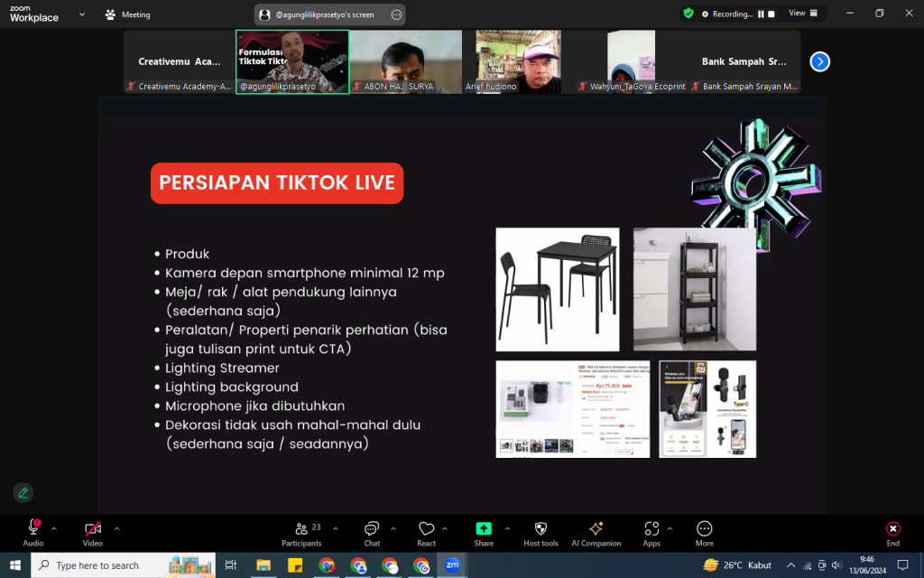
Task: Pause the recording
Action: 761,14
